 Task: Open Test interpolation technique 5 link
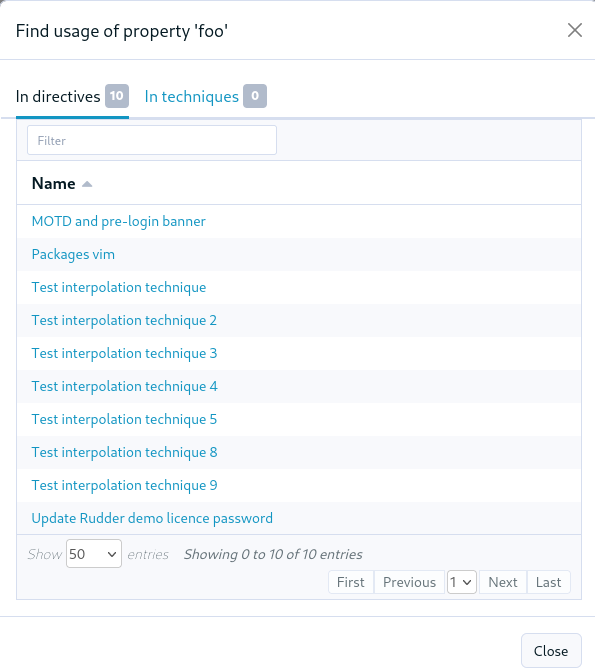tap(124, 419)
